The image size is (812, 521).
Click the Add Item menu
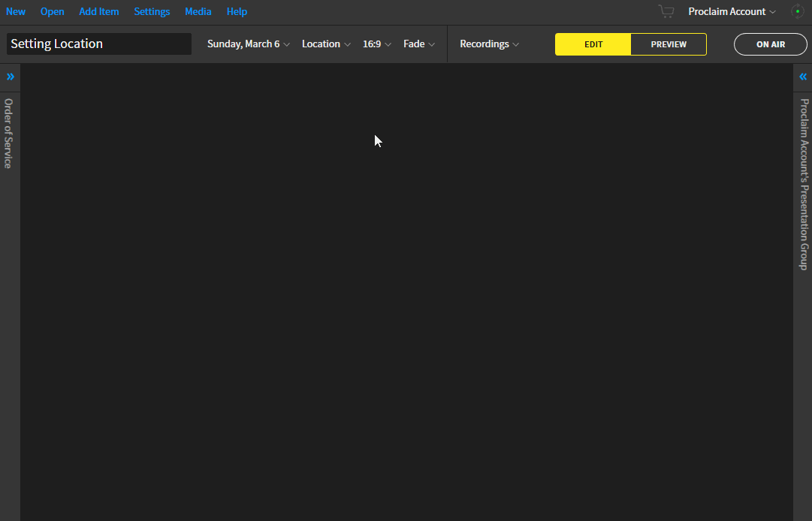(99, 11)
